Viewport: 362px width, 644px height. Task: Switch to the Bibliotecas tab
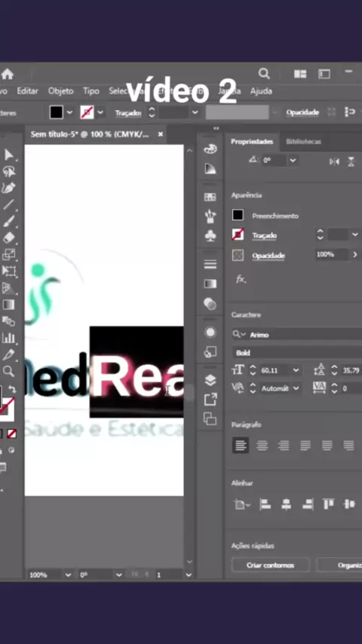click(x=303, y=141)
